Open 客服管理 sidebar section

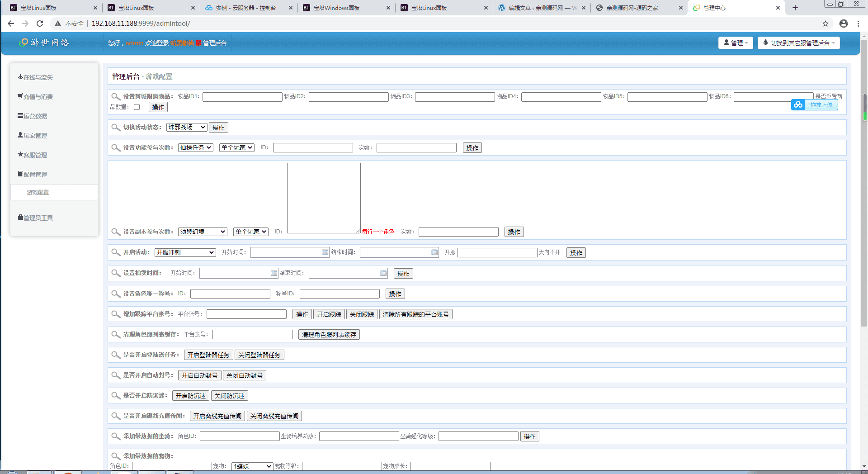click(x=32, y=155)
